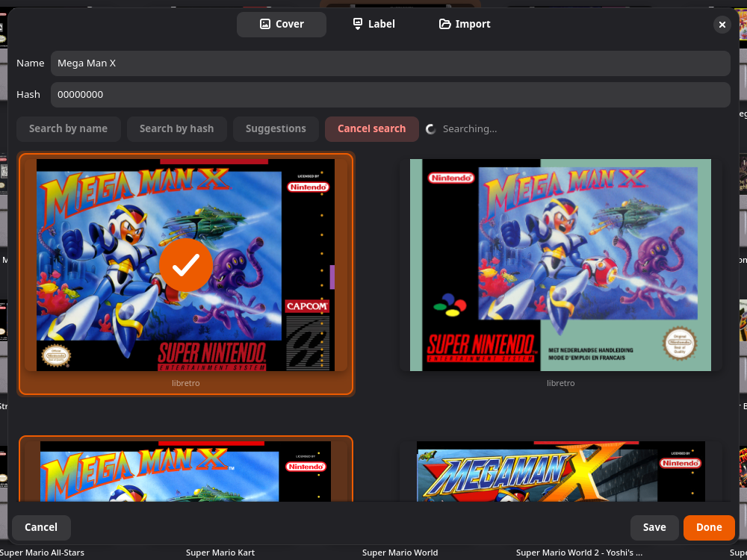Open the Label tab

[373, 25]
